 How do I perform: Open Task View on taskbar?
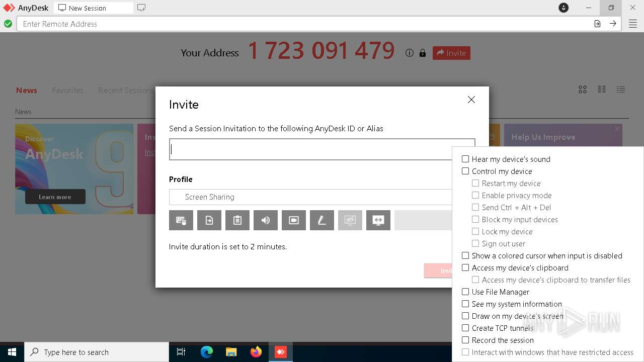181,352
